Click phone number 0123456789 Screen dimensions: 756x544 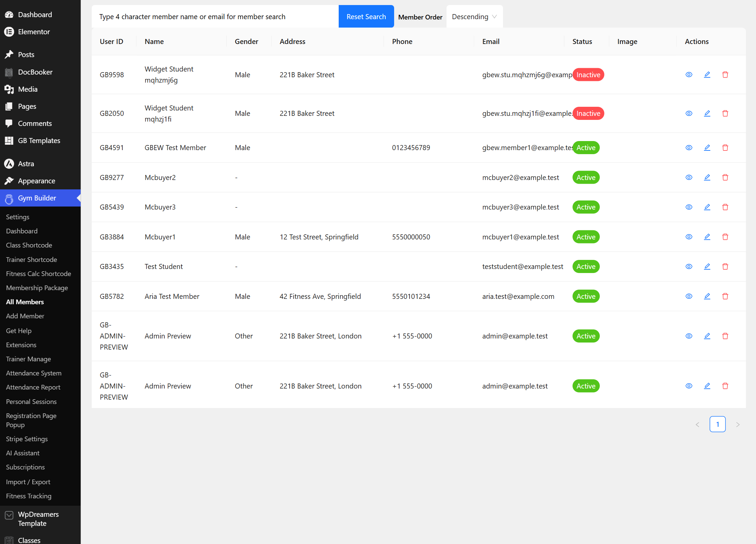[411, 148]
